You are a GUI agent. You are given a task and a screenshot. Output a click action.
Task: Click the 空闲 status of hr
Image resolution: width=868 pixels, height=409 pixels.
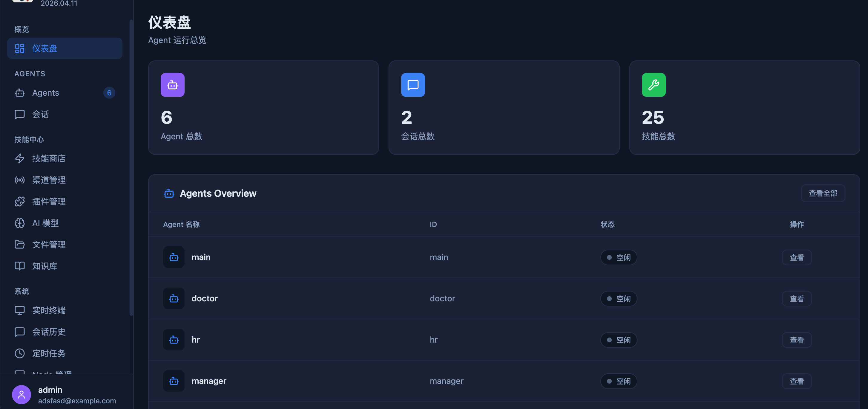[x=619, y=340]
